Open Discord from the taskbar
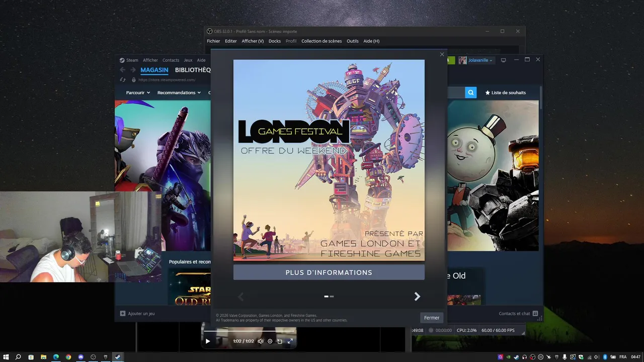The image size is (644, 362). coord(81,357)
